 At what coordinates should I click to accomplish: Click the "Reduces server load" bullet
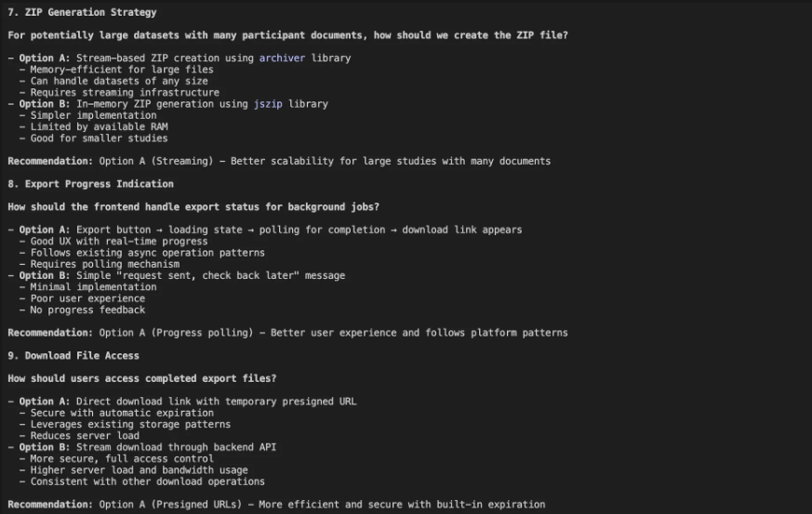(x=85, y=435)
